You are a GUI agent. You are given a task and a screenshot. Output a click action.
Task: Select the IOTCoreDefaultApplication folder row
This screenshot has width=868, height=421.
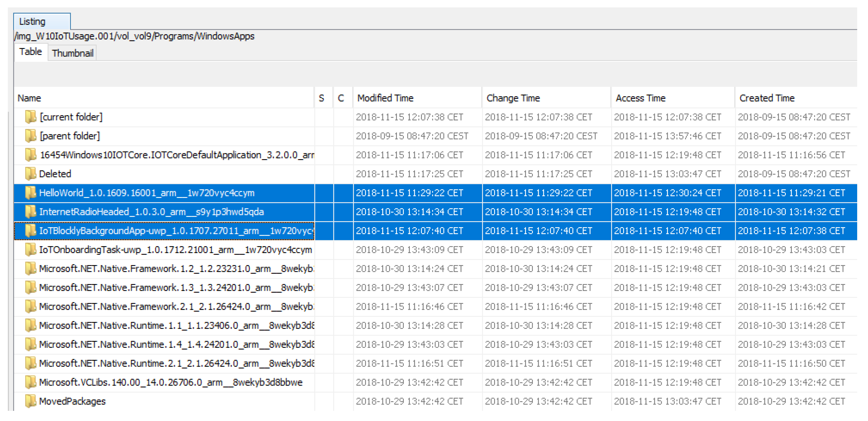176,155
